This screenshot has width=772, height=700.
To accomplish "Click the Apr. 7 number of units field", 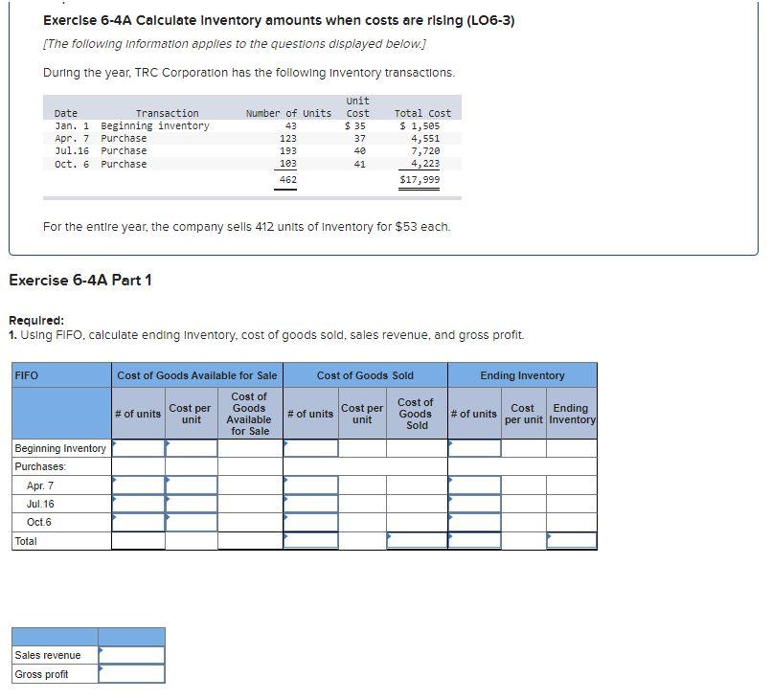I will (x=136, y=485).
